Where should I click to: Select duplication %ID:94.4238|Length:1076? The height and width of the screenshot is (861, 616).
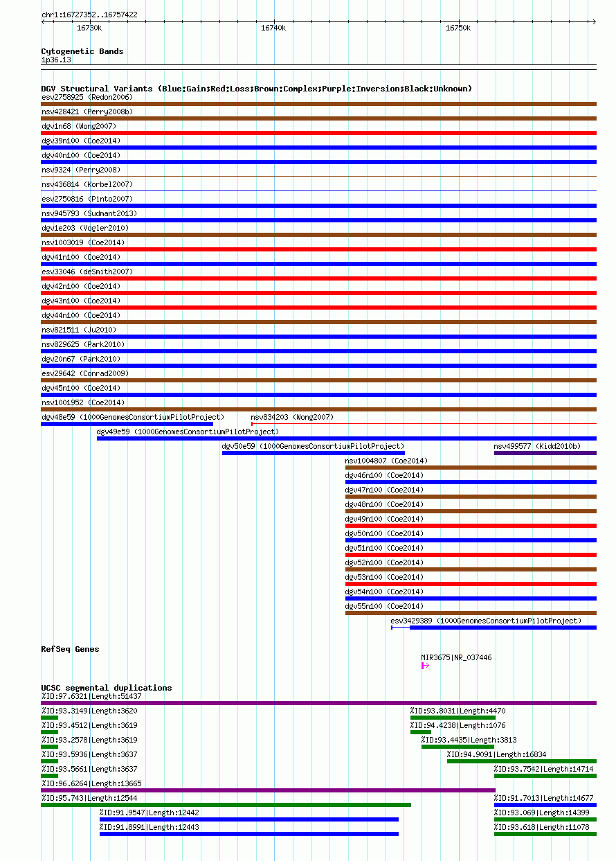pos(458,725)
